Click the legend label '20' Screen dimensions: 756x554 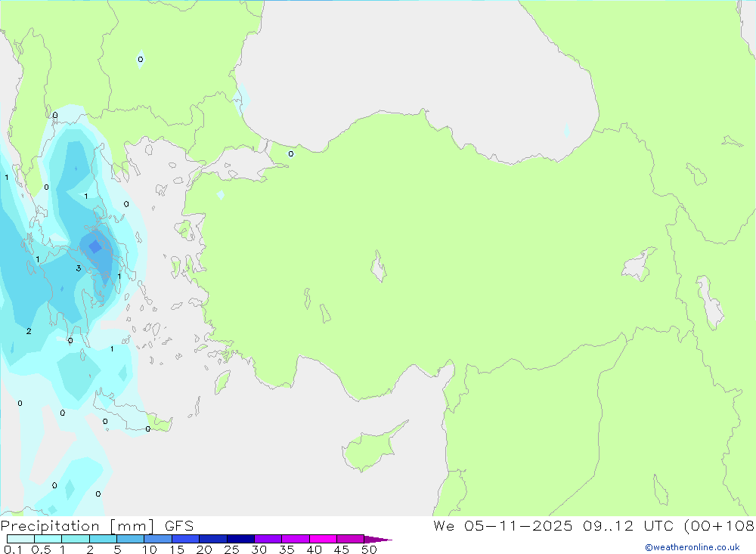coord(204,549)
